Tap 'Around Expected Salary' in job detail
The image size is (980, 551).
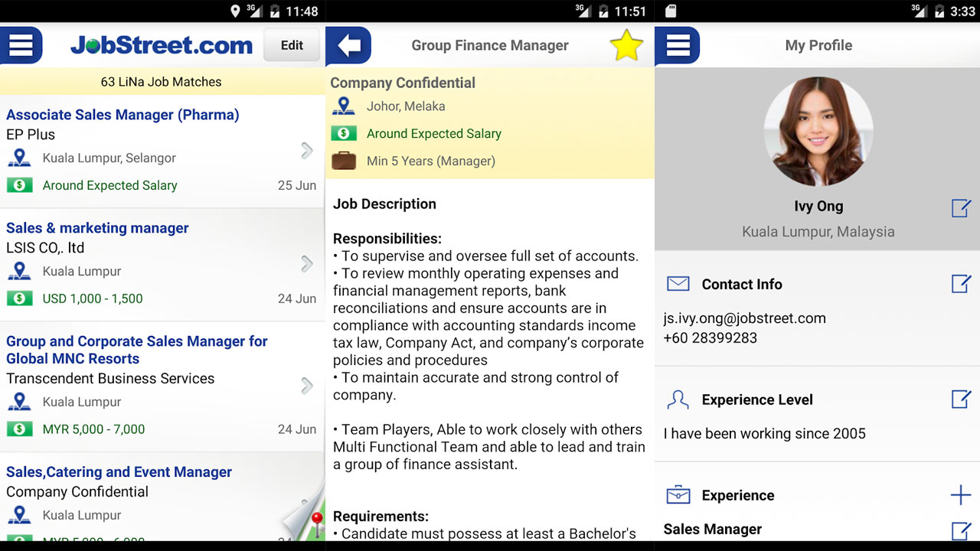[434, 134]
